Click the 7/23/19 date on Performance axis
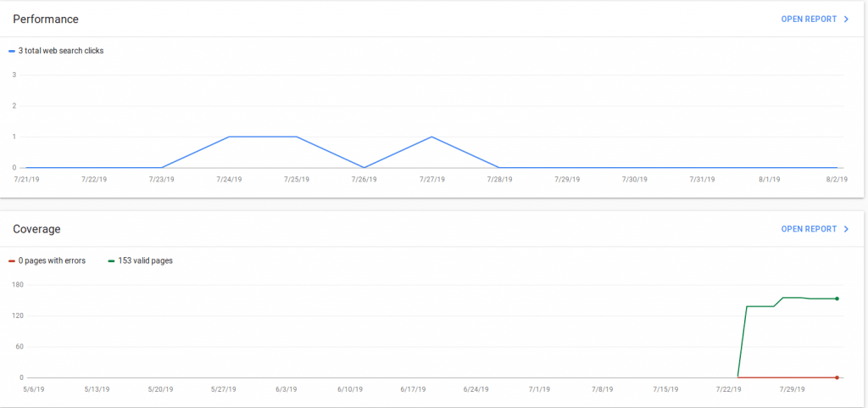 coord(162,179)
